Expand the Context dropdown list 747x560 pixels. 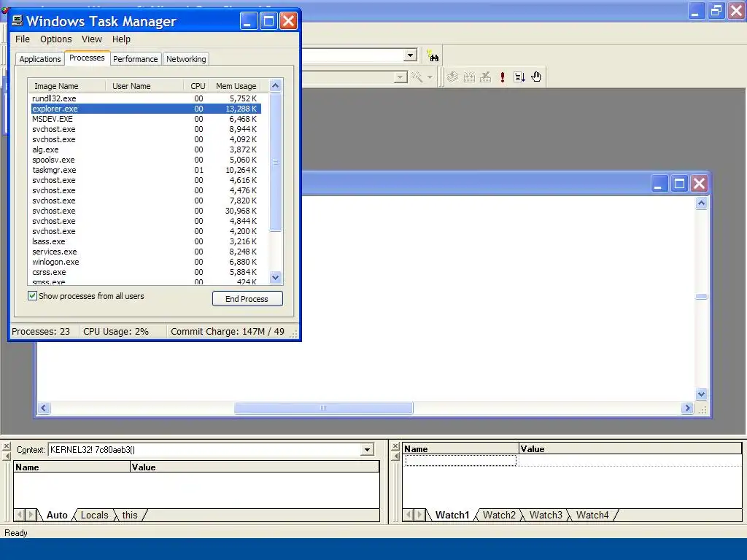click(x=367, y=449)
